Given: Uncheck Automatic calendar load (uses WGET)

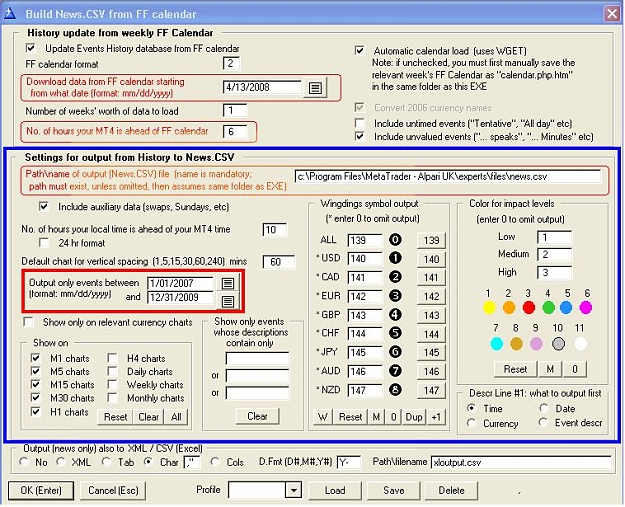Looking at the screenshot, I should tap(360, 51).
